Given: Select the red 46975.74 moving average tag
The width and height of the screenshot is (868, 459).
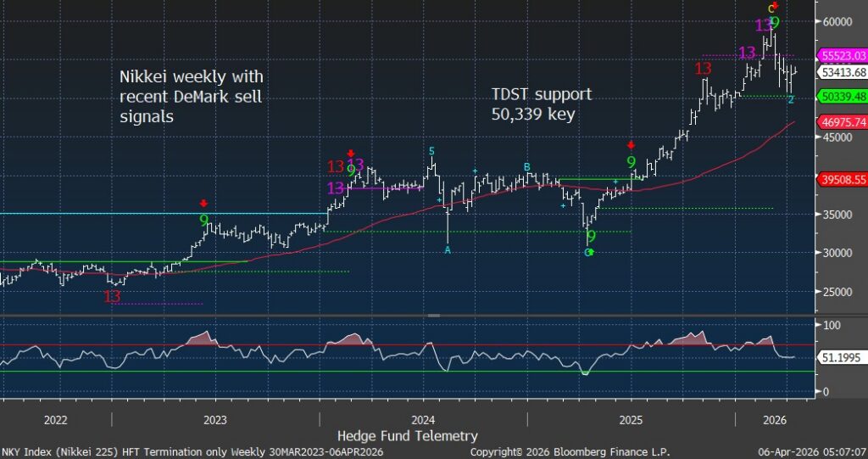Looking at the screenshot, I should (842, 122).
